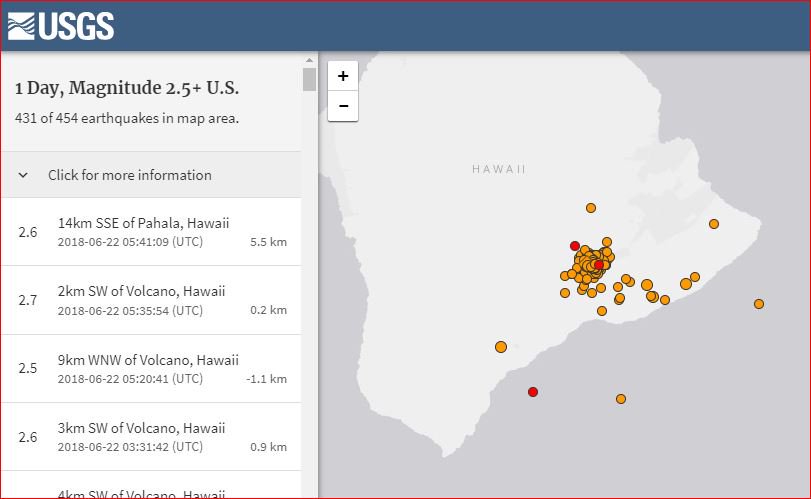Click the orange marker near the island's eastern tip

point(714,224)
